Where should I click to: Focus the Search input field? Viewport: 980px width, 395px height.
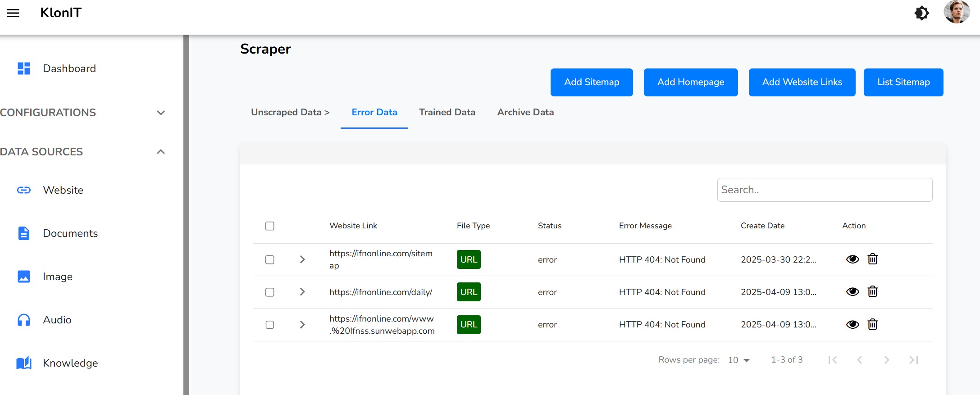(824, 190)
